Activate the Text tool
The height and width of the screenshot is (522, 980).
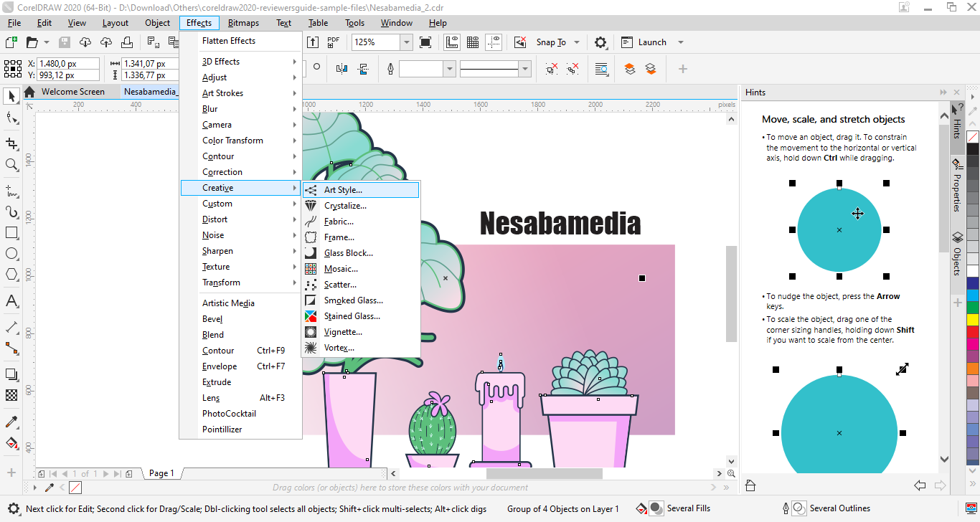(11, 301)
